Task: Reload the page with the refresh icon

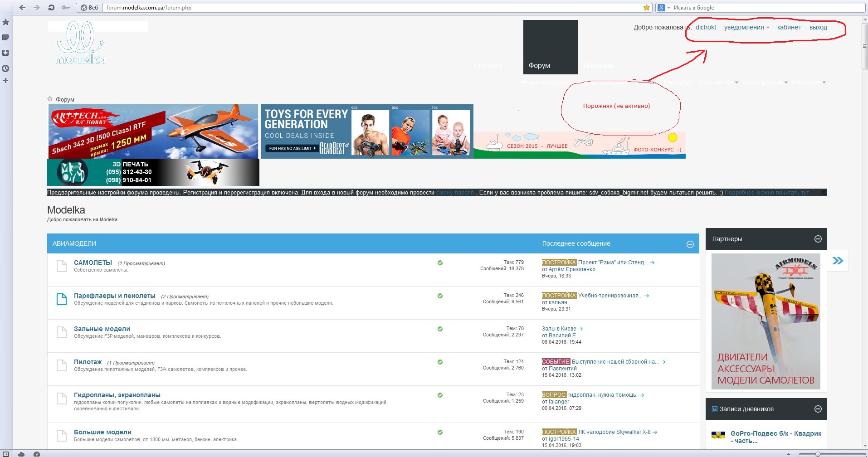Action: click(x=51, y=7)
